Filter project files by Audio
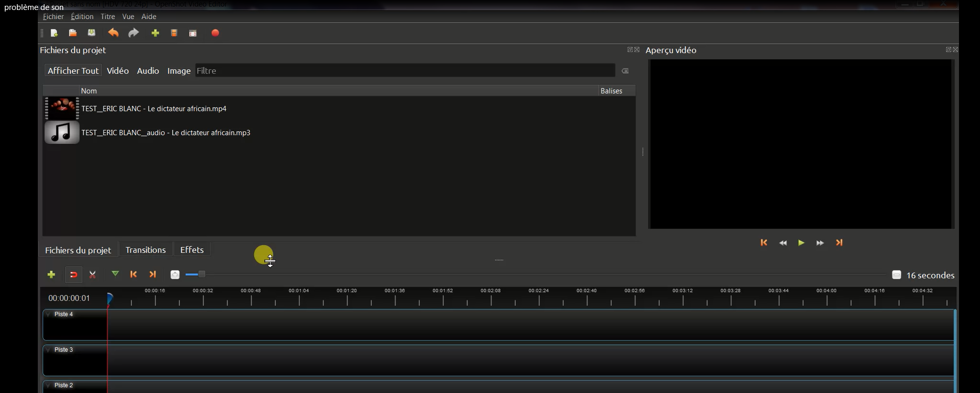The image size is (980, 393). point(148,71)
